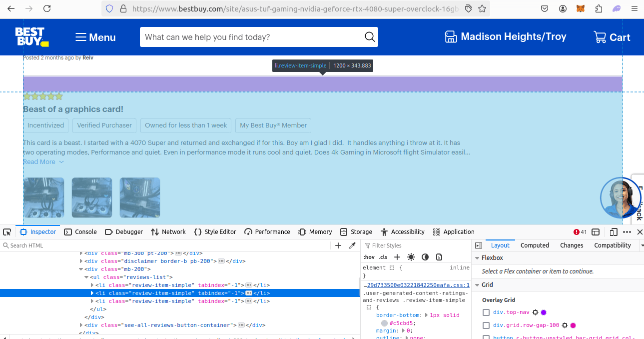Toggle light color scheme simulation sun icon

pos(411,257)
